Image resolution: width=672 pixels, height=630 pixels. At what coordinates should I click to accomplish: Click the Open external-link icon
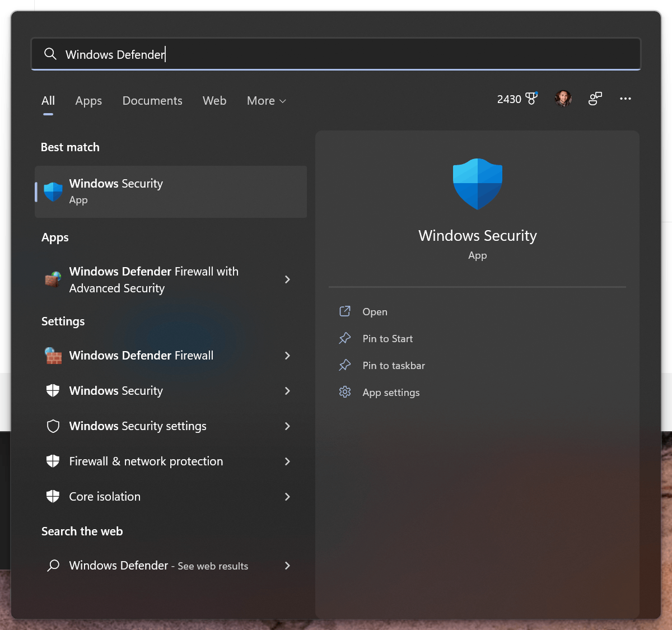click(345, 311)
